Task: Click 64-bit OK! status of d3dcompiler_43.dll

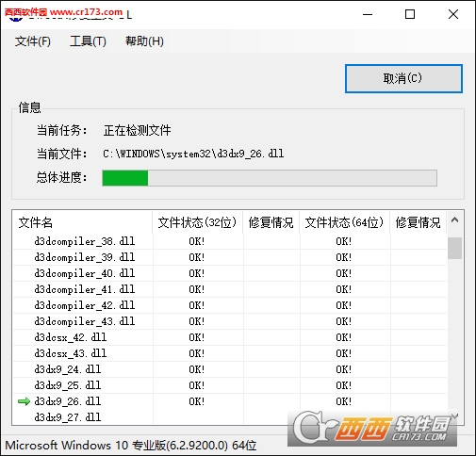Action: tap(344, 321)
